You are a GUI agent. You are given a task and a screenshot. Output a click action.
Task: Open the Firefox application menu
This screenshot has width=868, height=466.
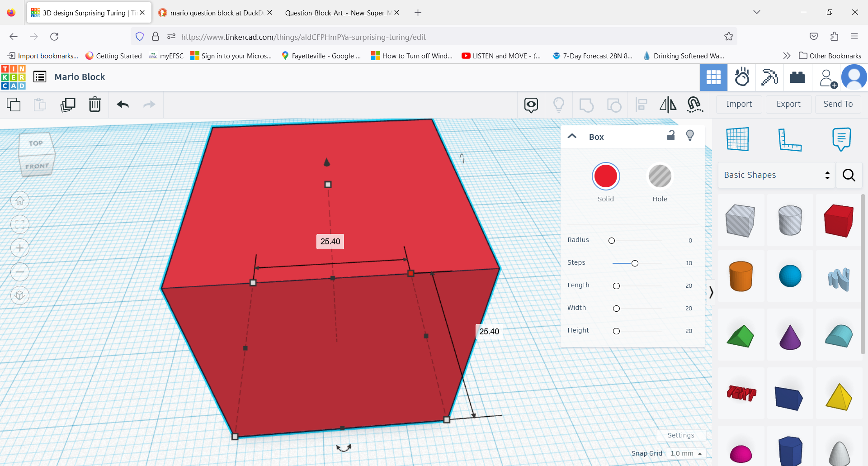(855, 37)
